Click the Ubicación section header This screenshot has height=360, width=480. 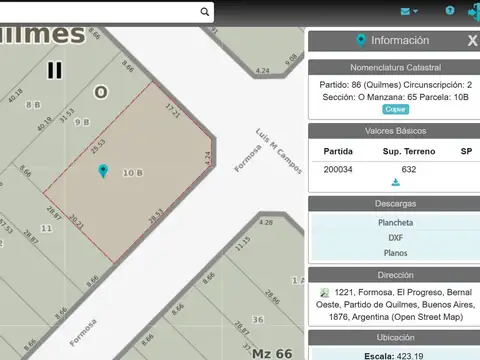click(x=395, y=338)
